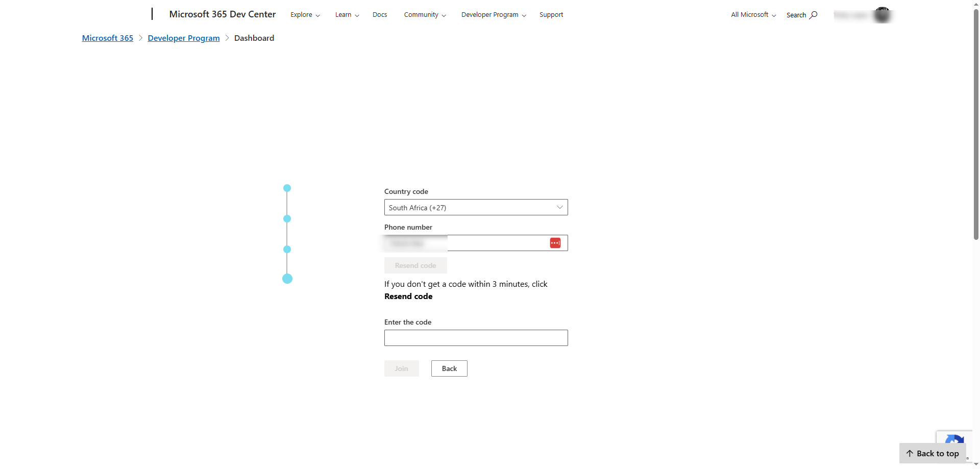This screenshot has height=469, width=980.
Task: Expand the Community menu
Action: click(425, 15)
